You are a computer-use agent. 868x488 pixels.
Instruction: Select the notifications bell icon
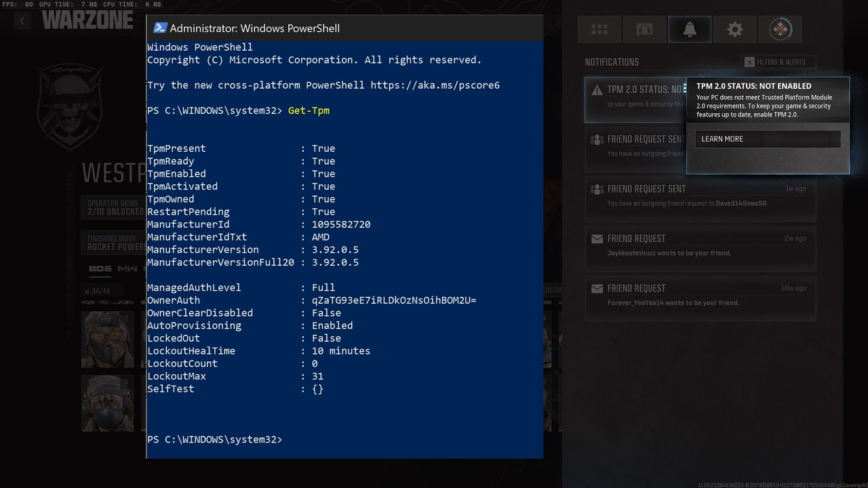pyautogui.click(x=690, y=30)
